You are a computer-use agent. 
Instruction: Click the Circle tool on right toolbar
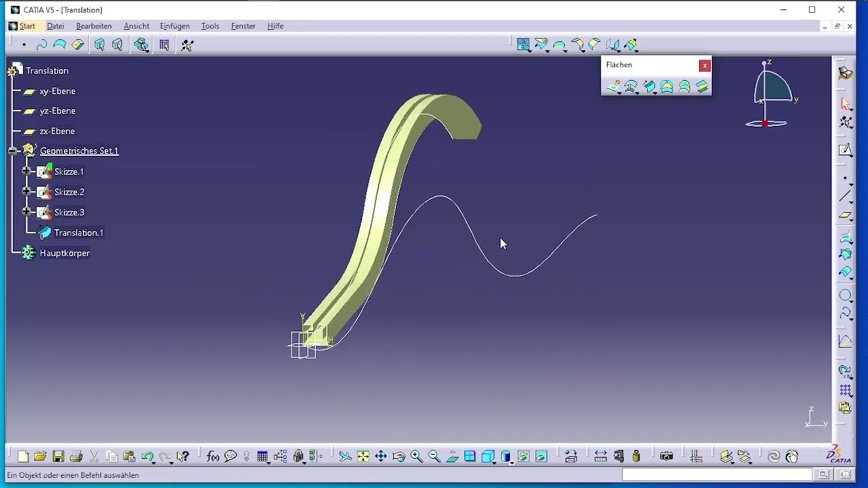click(846, 296)
